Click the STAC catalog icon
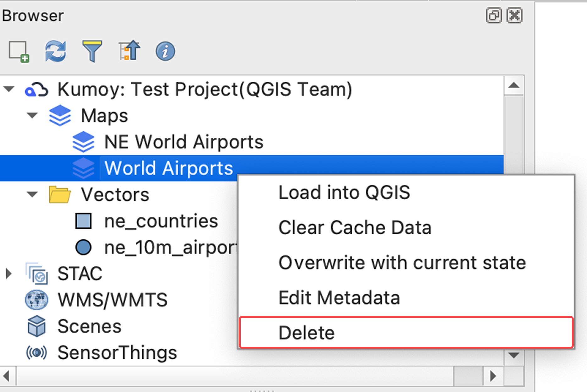The width and height of the screenshot is (587, 392). pyautogui.click(x=37, y=273)
